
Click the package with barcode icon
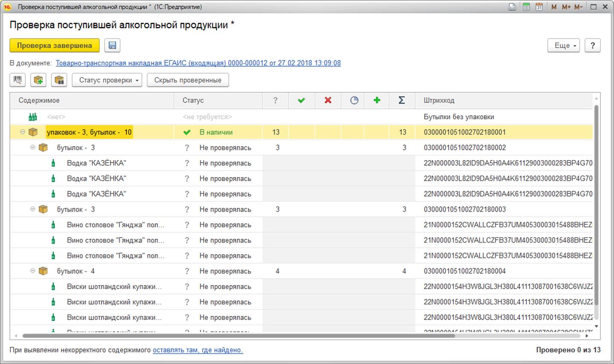(x=59, y=80)
